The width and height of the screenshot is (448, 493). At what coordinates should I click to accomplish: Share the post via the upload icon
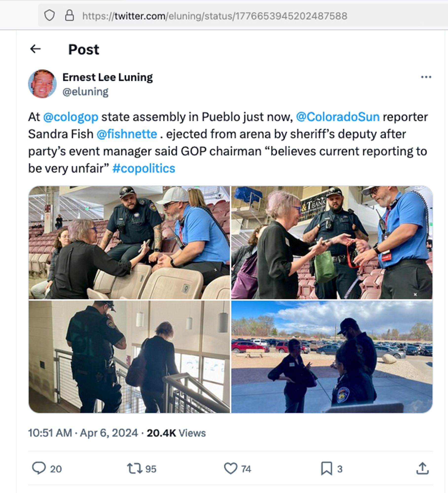click(423, 468)
